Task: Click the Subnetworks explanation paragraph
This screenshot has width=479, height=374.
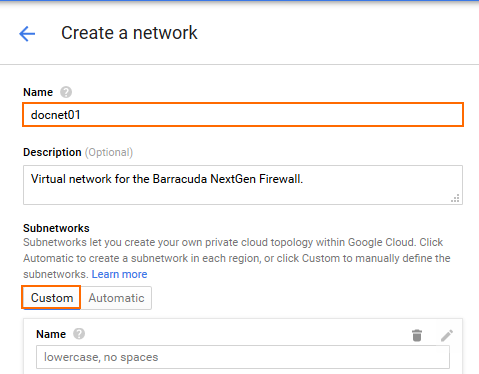Action: (x=237, y=258)
